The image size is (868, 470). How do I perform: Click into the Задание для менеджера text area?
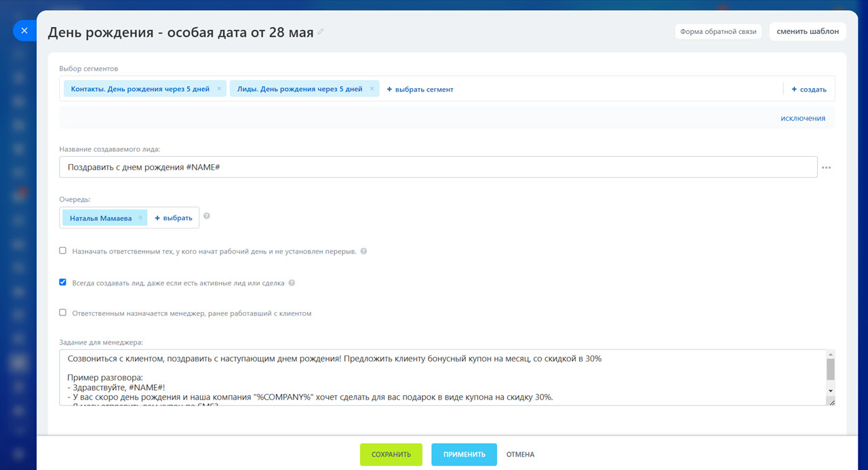tap(442, 378)
